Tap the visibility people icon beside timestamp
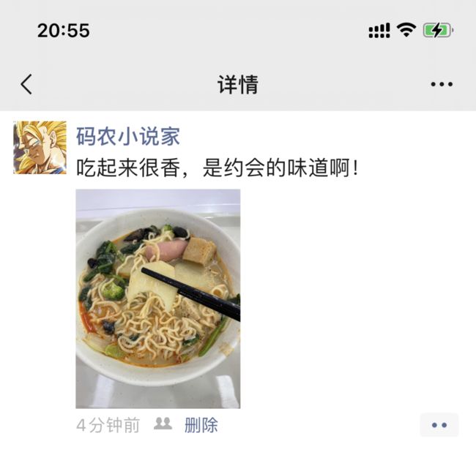476x466 pixels. click(x=163, y=424)
